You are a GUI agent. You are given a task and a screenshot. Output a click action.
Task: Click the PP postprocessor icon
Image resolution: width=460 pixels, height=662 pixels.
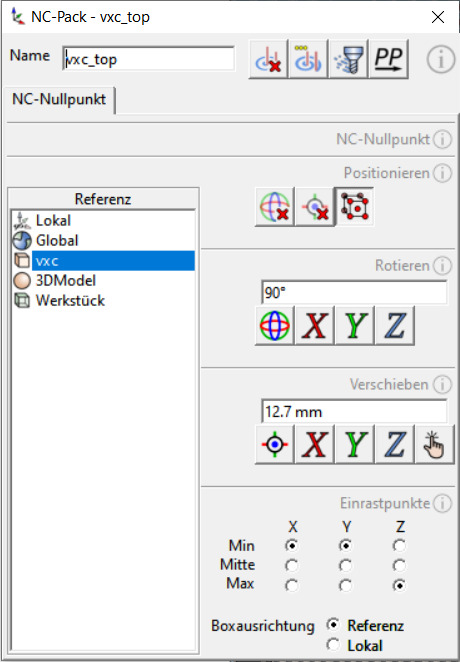click(389, 59)
